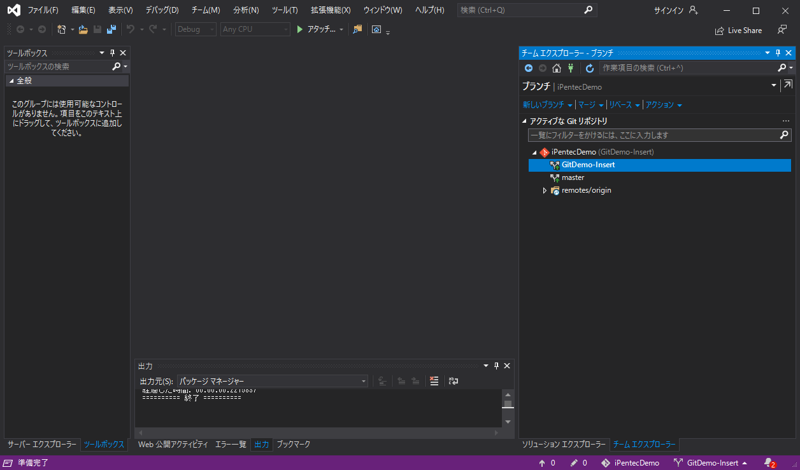Click the undock page arrow icon in Branches header

(788, 85)
